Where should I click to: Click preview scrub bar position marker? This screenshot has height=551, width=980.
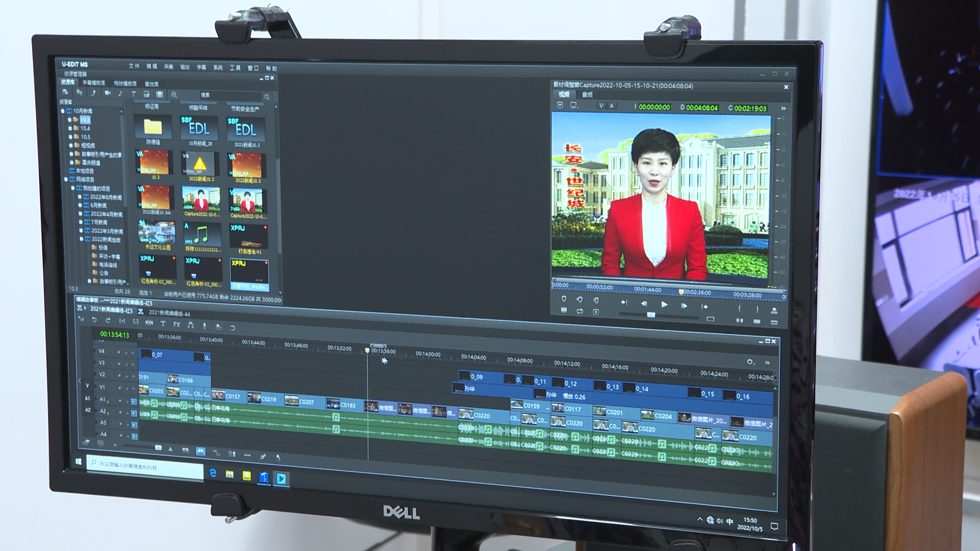(681, 292)
